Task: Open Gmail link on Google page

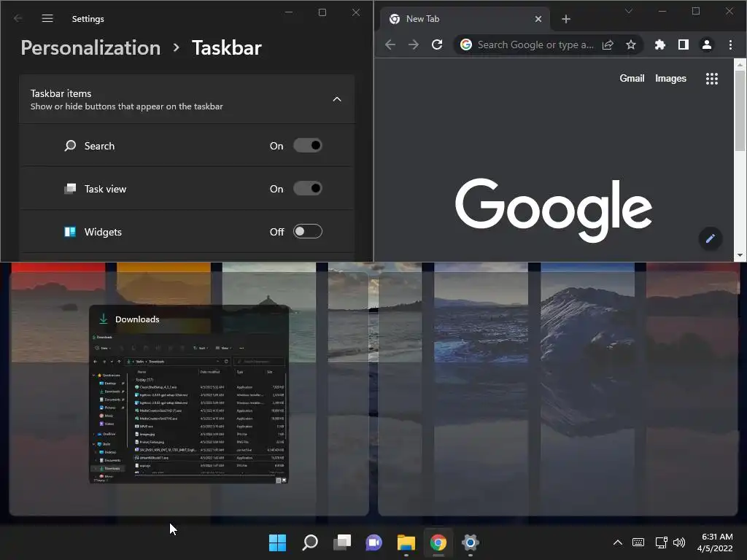Action: pos(632,78)
